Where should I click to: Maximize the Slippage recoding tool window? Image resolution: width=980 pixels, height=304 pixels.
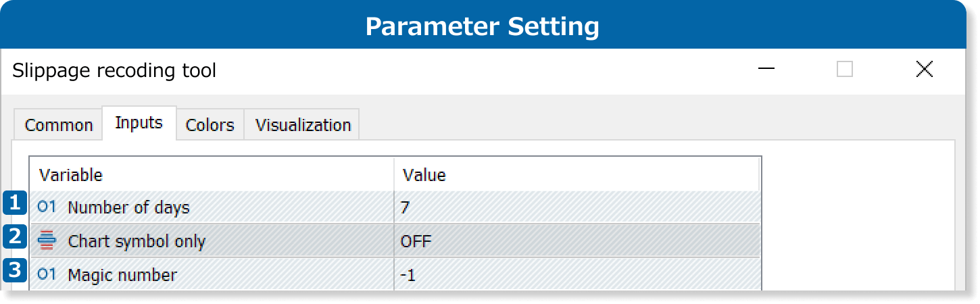(x=845, y=69)
